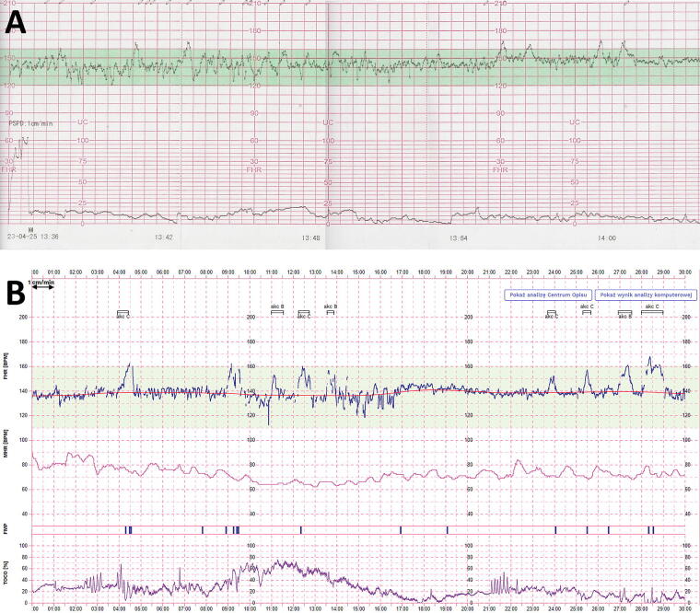
Task: Select the first 'akc C' marker near 04:00
Action: pos(122,314)
